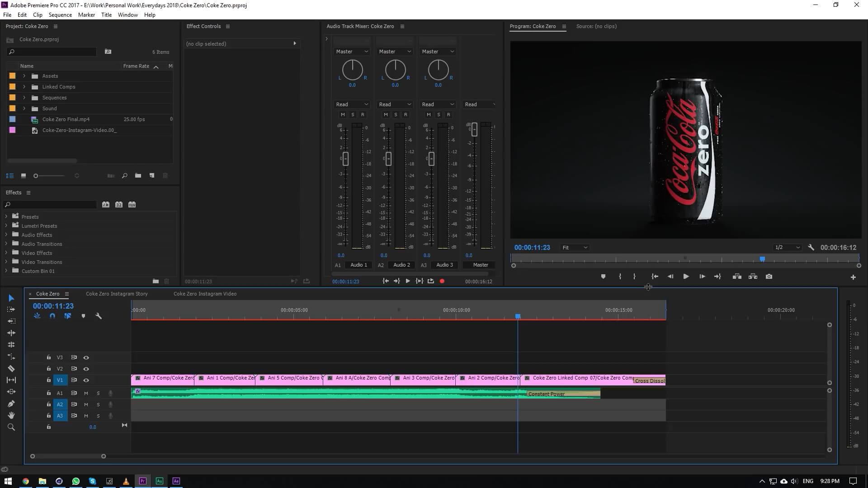Select the Track Select Forward tool

point(11,310)
